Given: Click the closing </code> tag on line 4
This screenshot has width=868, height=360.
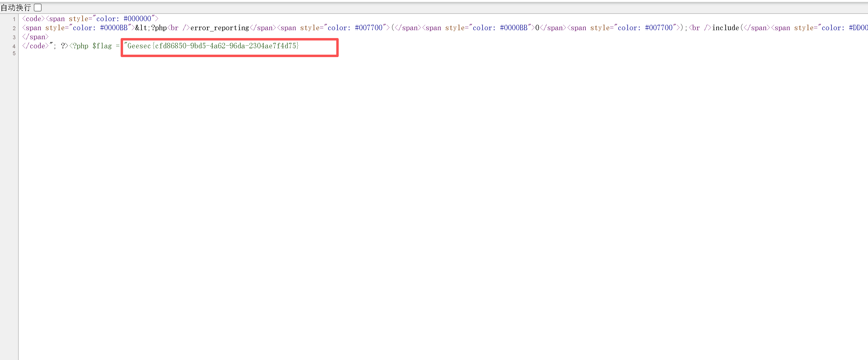Looking at the screenshot, I should pyautogui.click(x=35, y=46).
